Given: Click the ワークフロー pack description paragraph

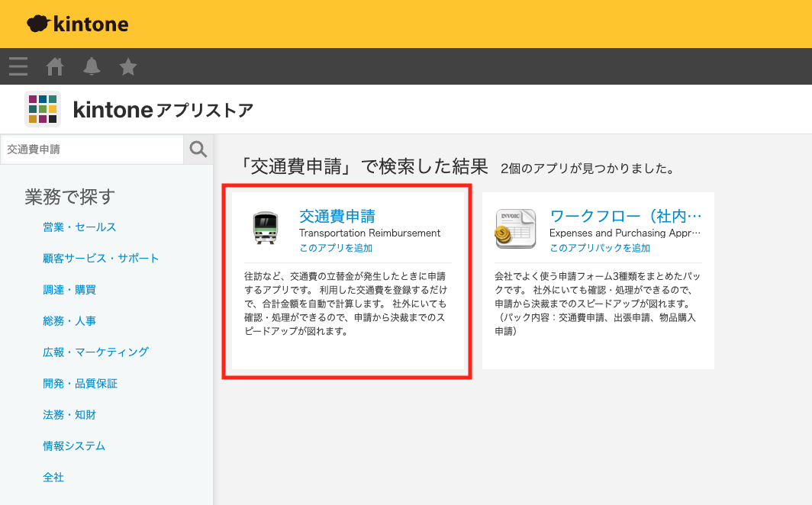Looking at the screenshot, I should [x=597, y=304].
